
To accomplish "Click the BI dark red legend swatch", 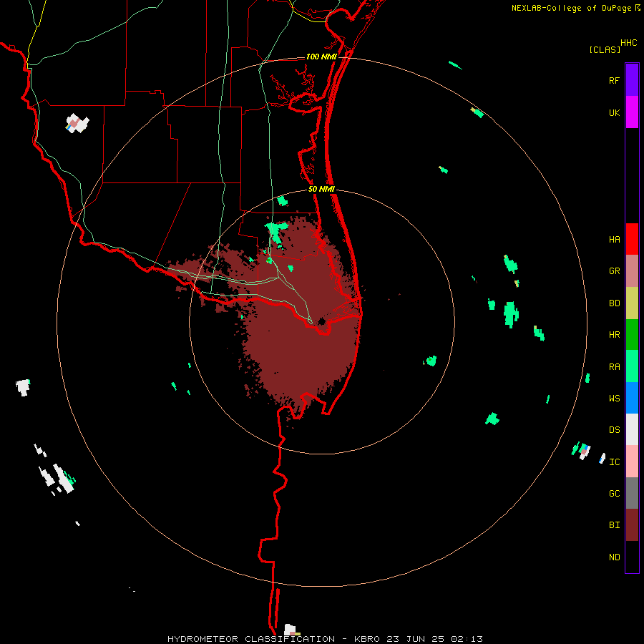I will (632, 525).
